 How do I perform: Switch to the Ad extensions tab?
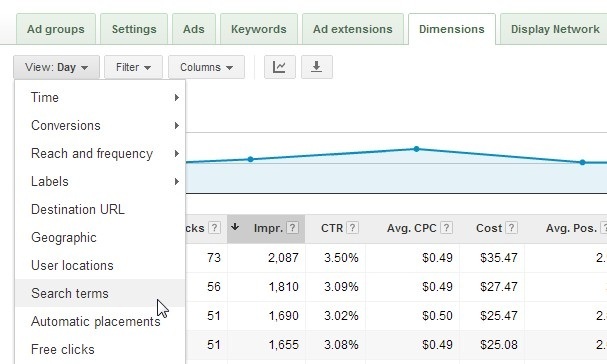(x=353, y=29)
